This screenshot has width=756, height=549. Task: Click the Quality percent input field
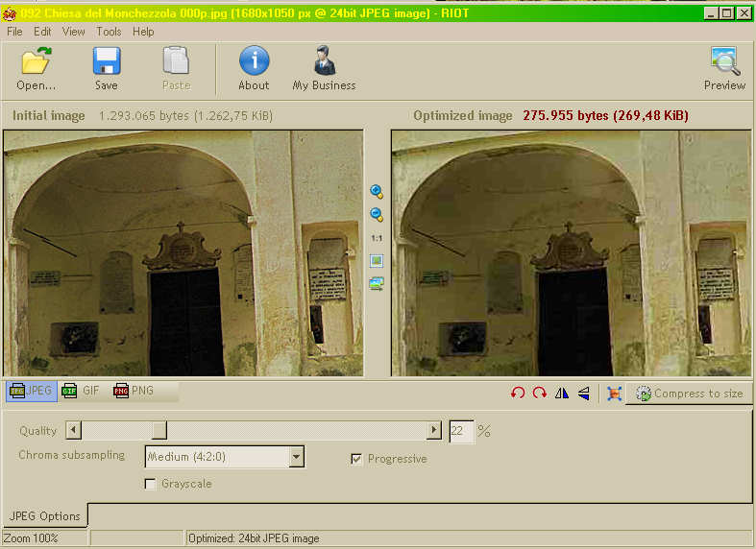[461, 431]
